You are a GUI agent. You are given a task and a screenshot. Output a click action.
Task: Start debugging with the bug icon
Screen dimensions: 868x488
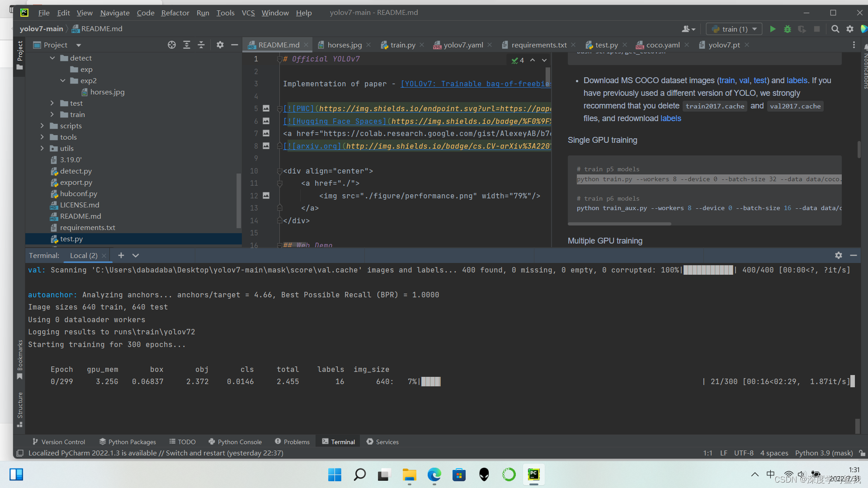point(787,29)
